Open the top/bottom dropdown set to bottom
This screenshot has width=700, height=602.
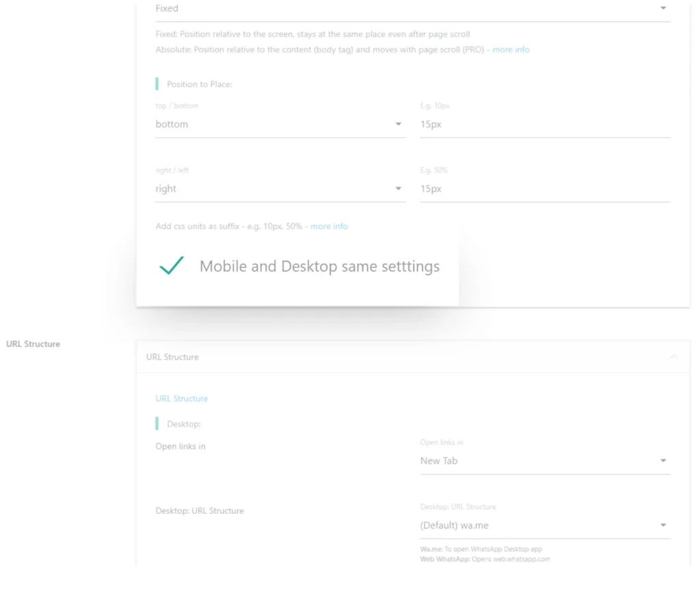pyautogui.click(x=280, y=124)
